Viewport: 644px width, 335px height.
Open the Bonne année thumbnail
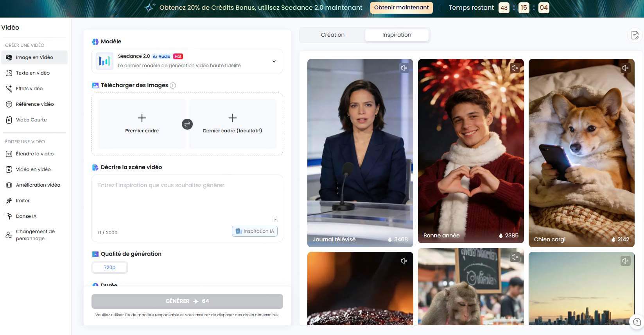(x=471, y=151)
